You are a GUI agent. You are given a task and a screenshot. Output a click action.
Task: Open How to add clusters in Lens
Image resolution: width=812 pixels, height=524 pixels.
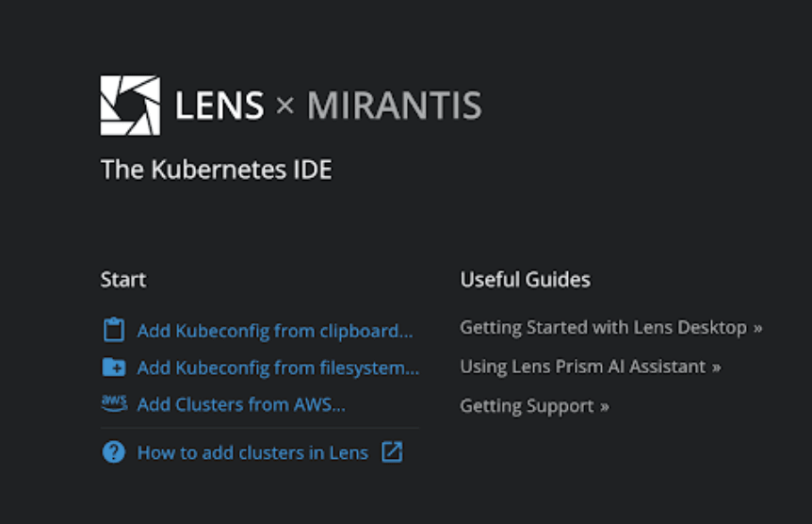click(252, 452)
